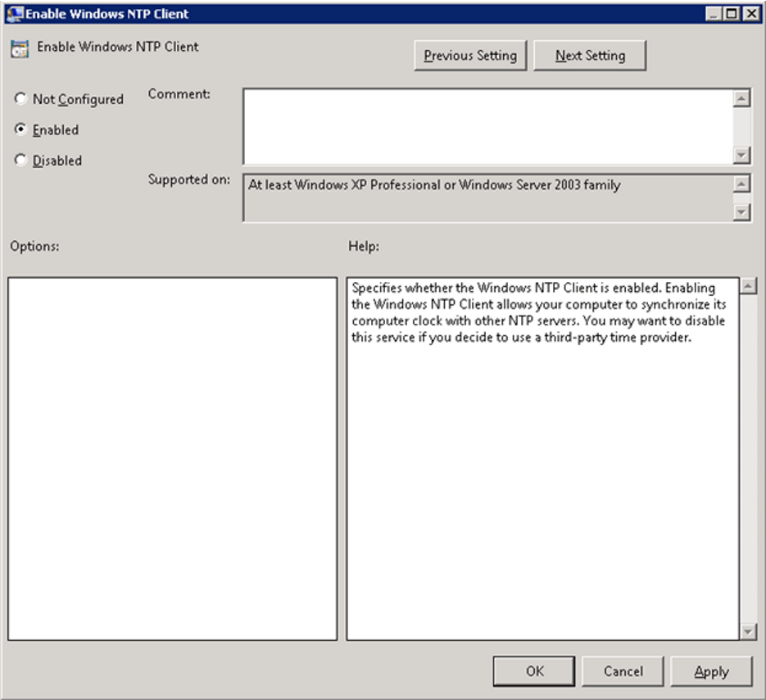Viewport: 766px width, 700px height.
Task: Click the down scroll arrow of the Comment box
Action: tap(742, 156)
